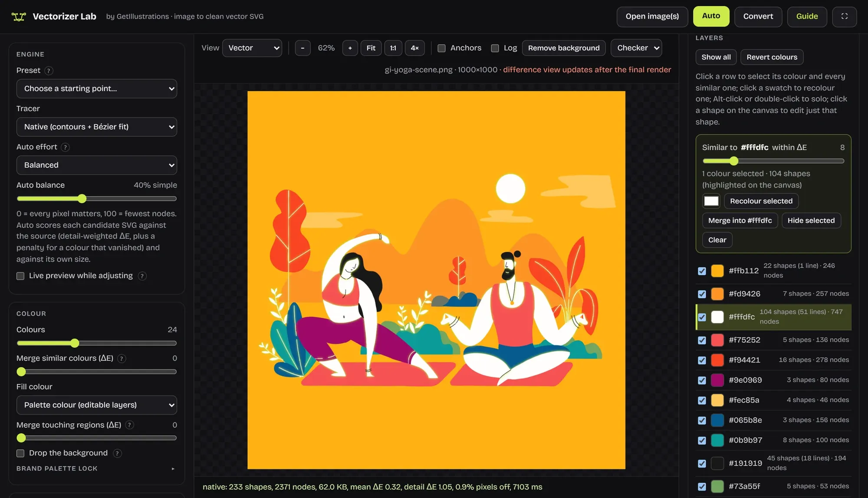
Task: Click the Auto balance slider
Action: [x=97, y=199]
